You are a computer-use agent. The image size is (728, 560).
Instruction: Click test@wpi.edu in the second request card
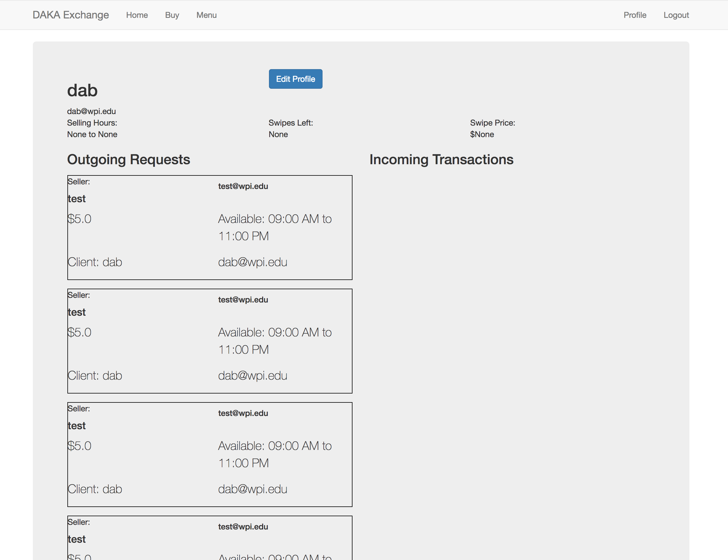click(243, 300)
